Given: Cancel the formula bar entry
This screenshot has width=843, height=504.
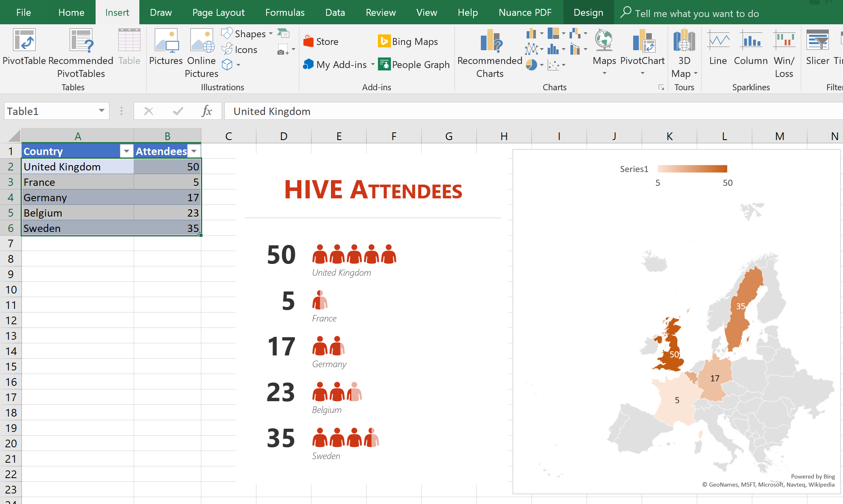Looking at the screenshot, I should [149, 111].
